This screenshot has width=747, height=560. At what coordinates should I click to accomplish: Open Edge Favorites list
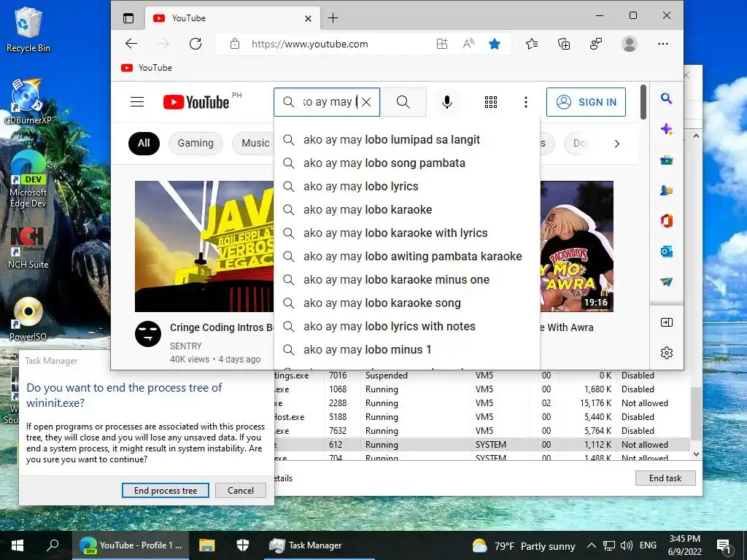[532, 44]
